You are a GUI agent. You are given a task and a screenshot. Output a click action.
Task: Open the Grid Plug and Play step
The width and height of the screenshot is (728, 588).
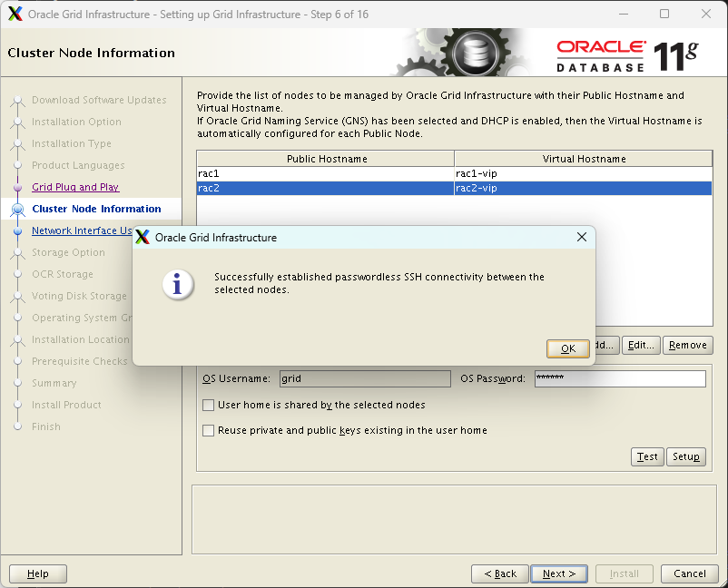pyautogui.click(x=75, y=187)
